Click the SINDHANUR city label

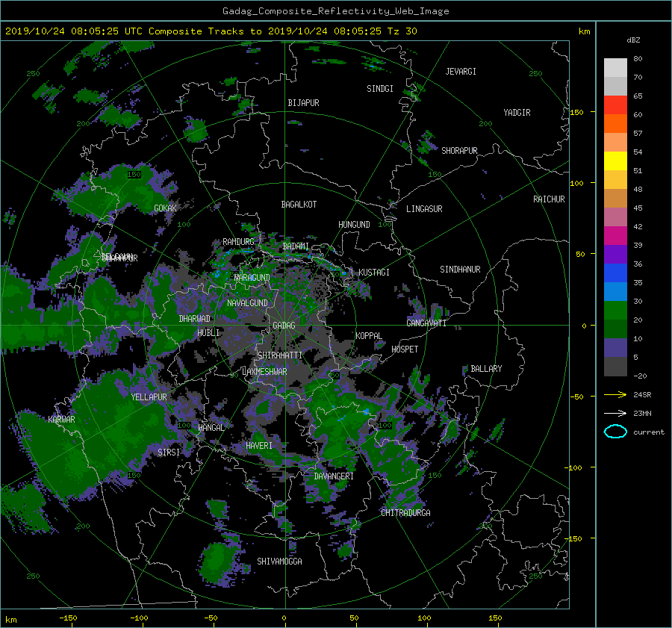[460, 270]
